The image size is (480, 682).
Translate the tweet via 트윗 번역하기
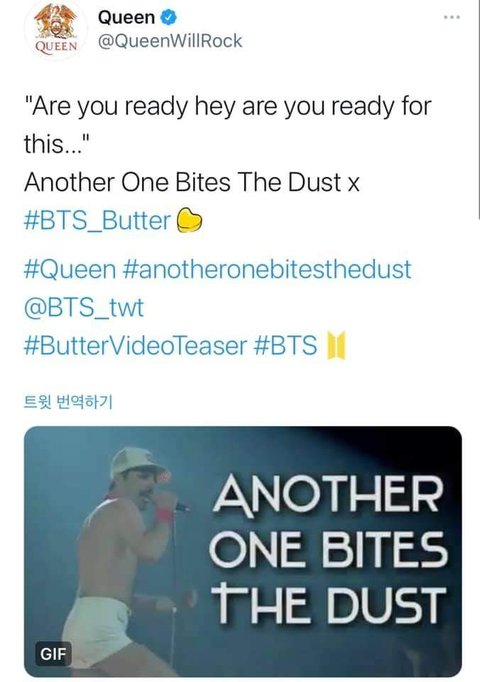click(x=68, y=401)
